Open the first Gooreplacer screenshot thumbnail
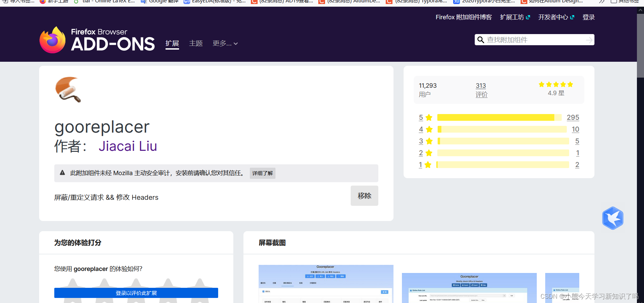The height and width of the screenshot is (303, 644). [326, 284]
